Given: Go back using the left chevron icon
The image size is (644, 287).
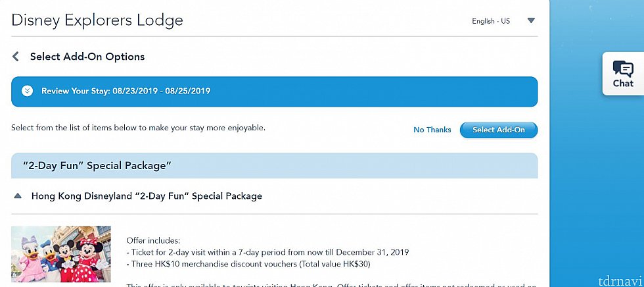Looking at the screenshot, I should pyautogui.click(x=16, y=57).
